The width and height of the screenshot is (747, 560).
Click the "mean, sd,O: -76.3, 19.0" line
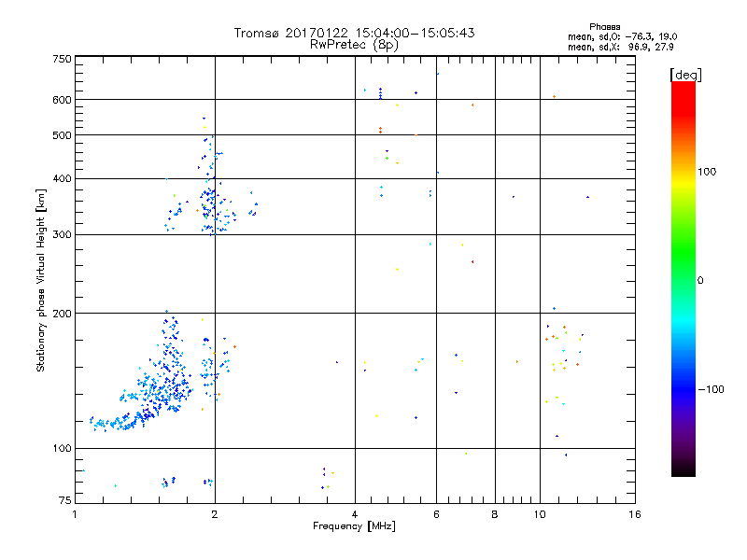[622, 36]
